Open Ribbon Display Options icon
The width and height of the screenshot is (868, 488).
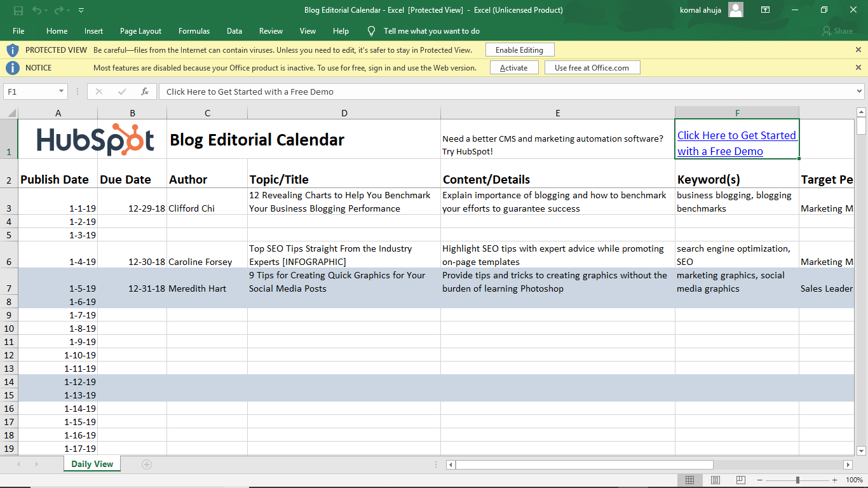coord(766,10)
